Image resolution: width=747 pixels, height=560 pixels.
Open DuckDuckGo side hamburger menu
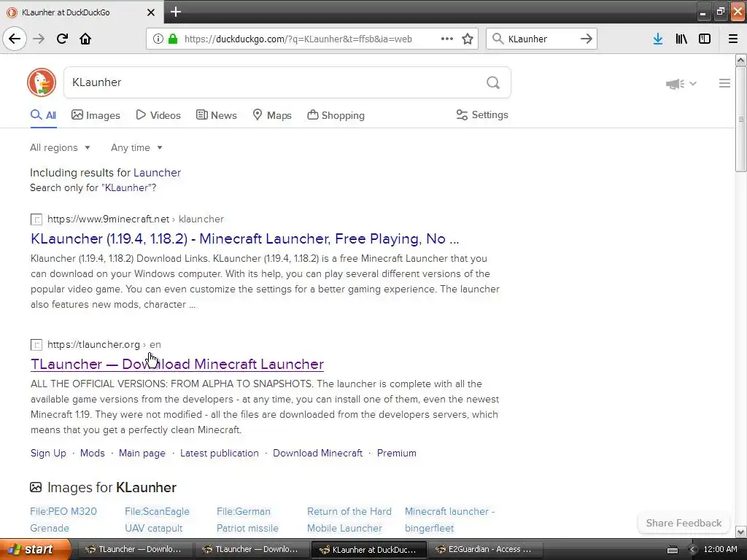724,83
